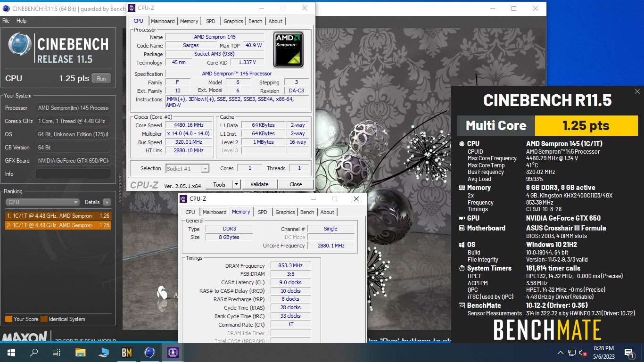This screenshot has width=644, height=362.
Task: Open the volume tray icon
Action: pos(583,352)
